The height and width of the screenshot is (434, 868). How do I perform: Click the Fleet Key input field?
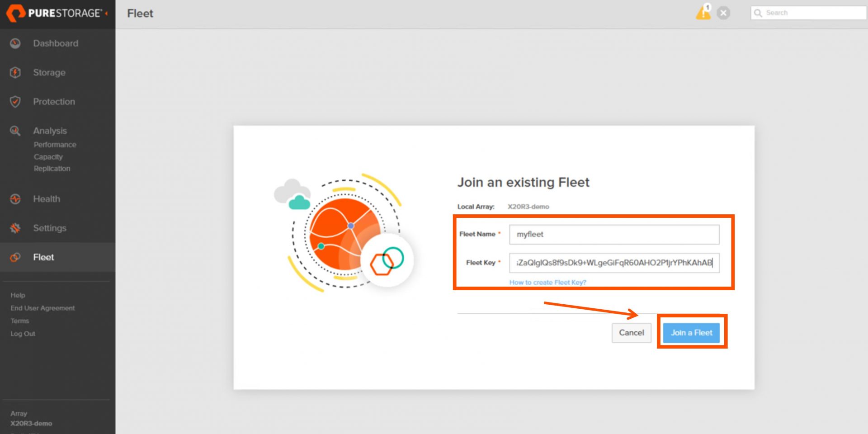(614, 263)
